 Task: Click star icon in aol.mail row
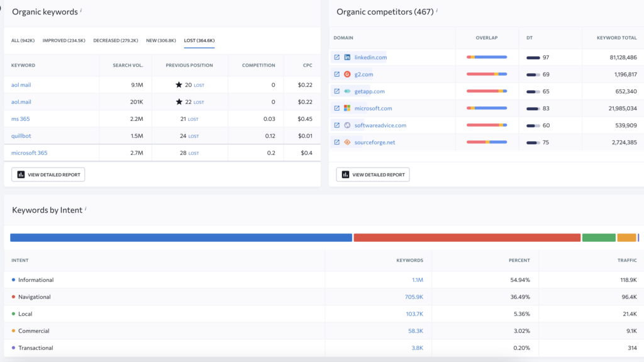pyautogui.click(x=179, y=101)
